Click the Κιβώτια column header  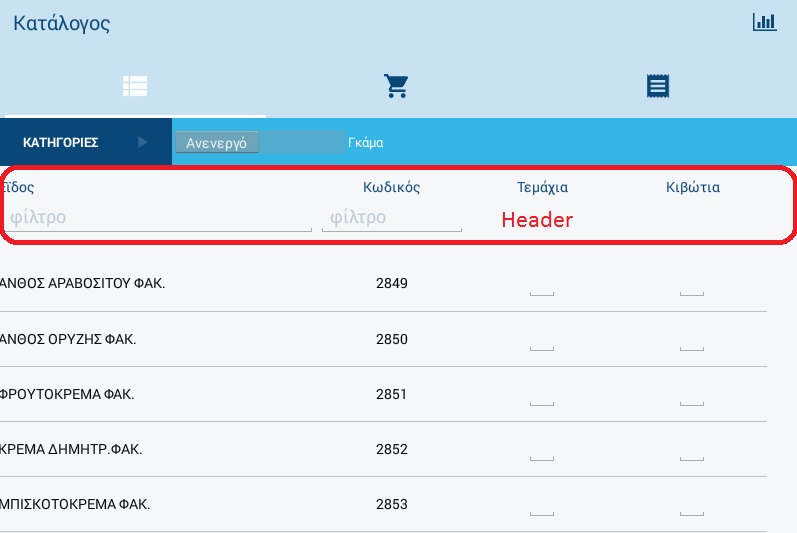[x=693, y=187]
